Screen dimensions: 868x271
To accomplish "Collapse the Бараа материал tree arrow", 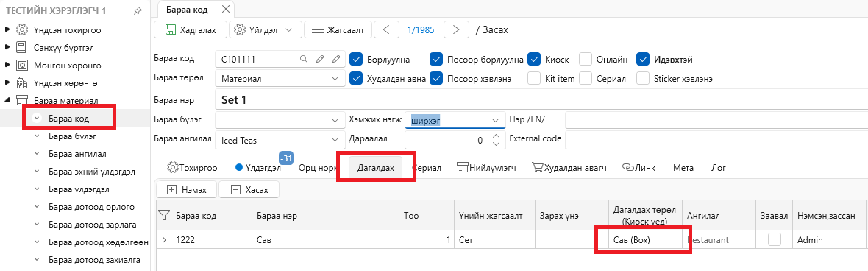I will (x=7, y=101).
